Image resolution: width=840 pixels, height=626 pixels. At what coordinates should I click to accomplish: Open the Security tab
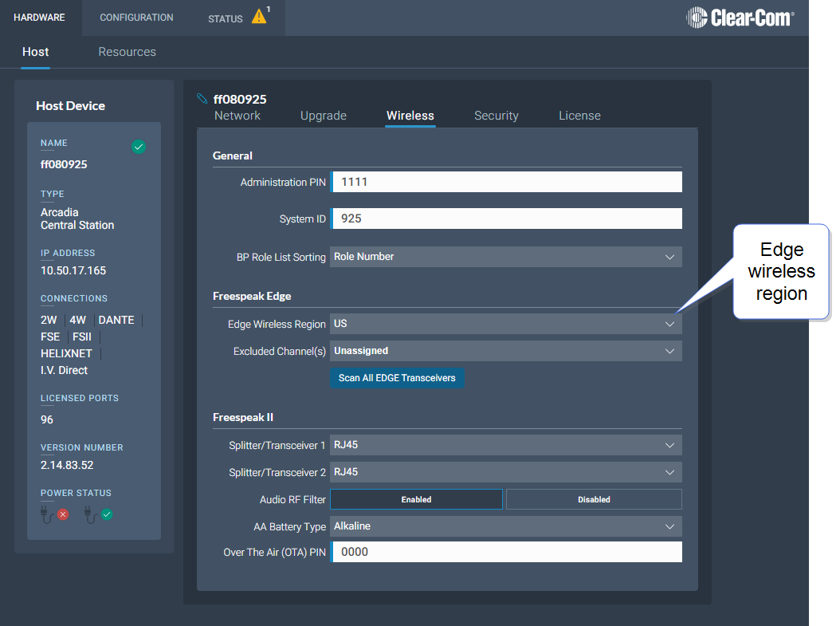click(497, 116)
